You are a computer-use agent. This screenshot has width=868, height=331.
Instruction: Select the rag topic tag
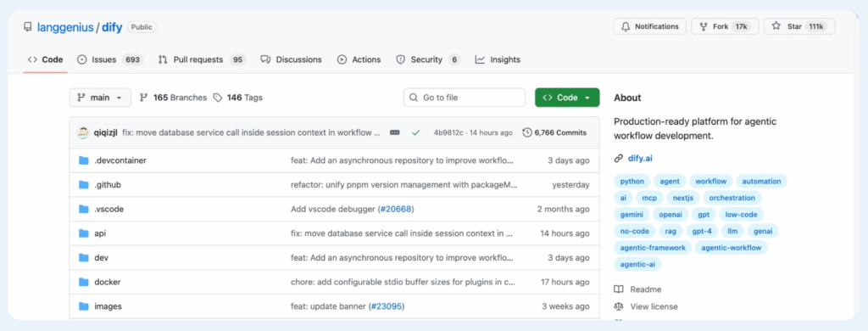point(670,231)
